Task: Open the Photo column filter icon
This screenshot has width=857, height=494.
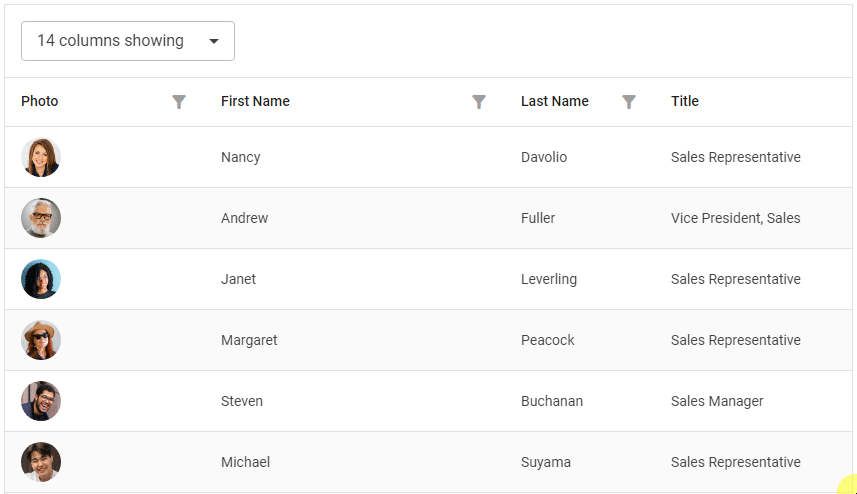Action: coord(179,102)
